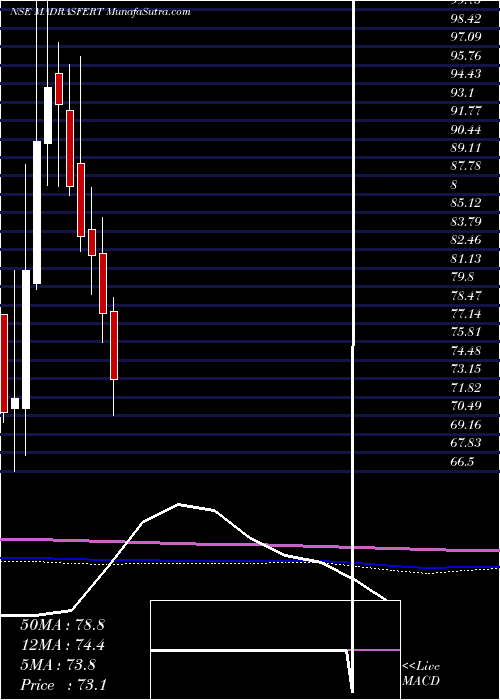
Task: Click the 67.83 price axis label
Action: pos(466,442)
